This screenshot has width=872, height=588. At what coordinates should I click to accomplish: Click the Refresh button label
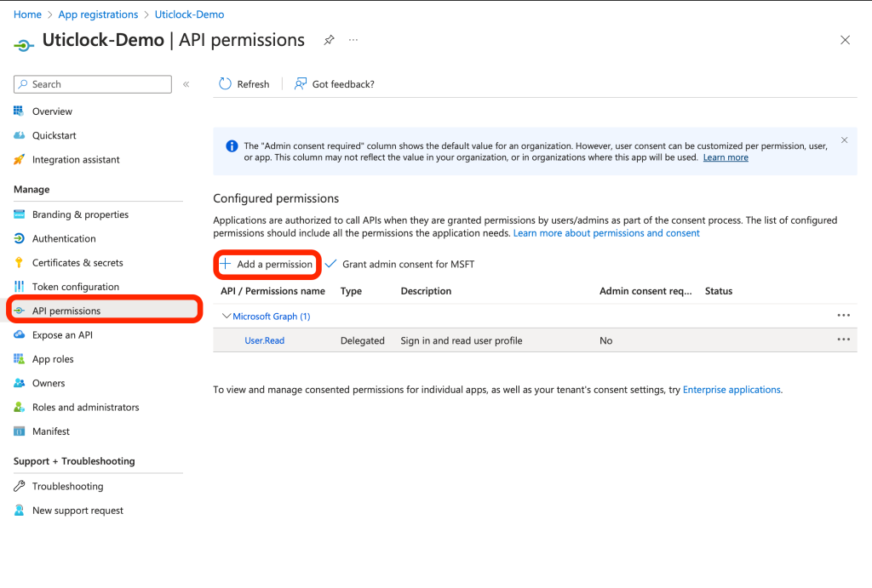[x=253, y=84]
